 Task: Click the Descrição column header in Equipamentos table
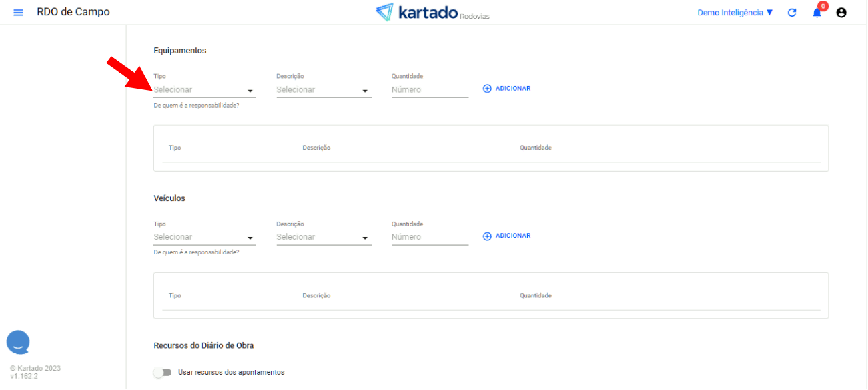(316, 148)
